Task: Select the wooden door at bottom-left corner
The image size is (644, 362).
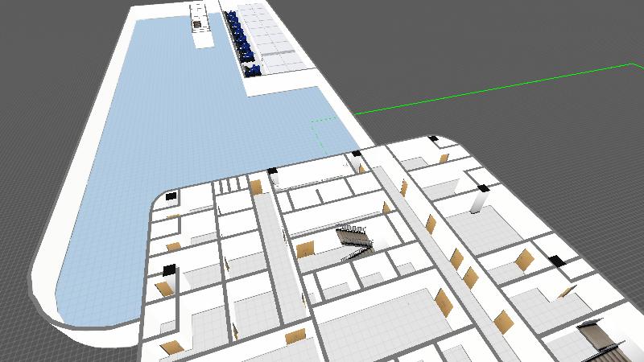Action: coord(171,348)
